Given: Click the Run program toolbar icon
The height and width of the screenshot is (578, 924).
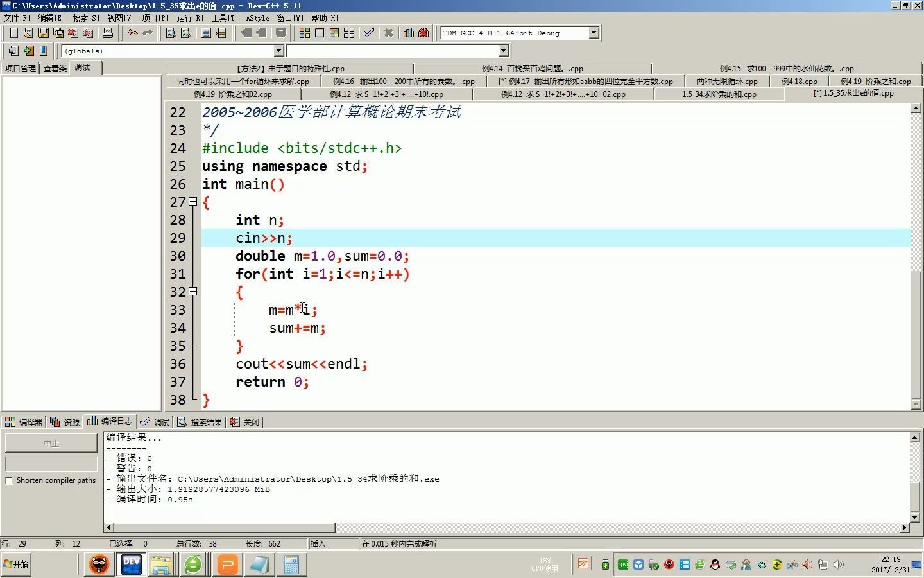Looking at the screenshot, I should point(320,33).
